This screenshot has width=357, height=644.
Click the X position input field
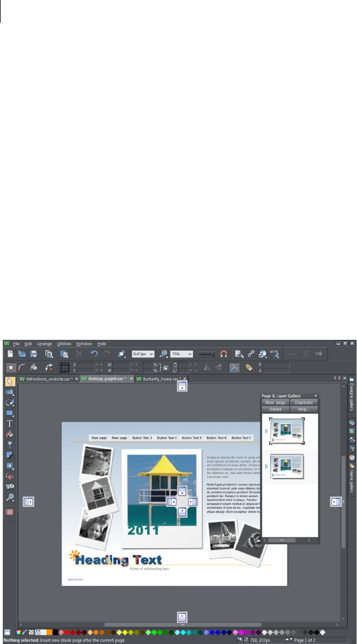[86, 364]
